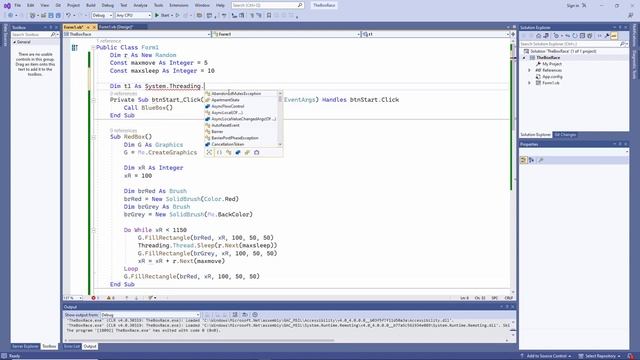640x360 pixels.
Task: Click Collapse All icon in Solution Explorer
Action: click(582, 36)
